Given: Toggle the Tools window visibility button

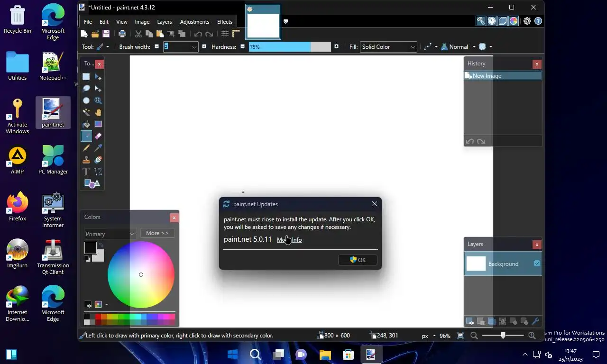Looking at the screenshot, I should pos(481,21).
